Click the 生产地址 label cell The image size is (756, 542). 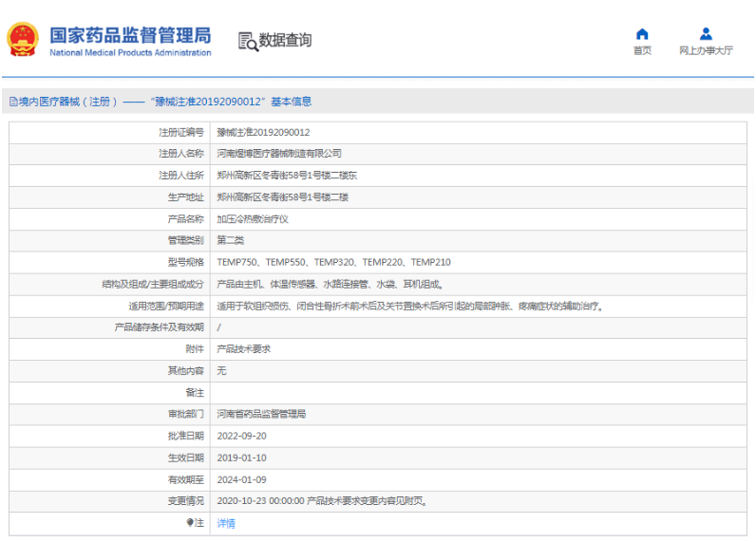[109, 197]
